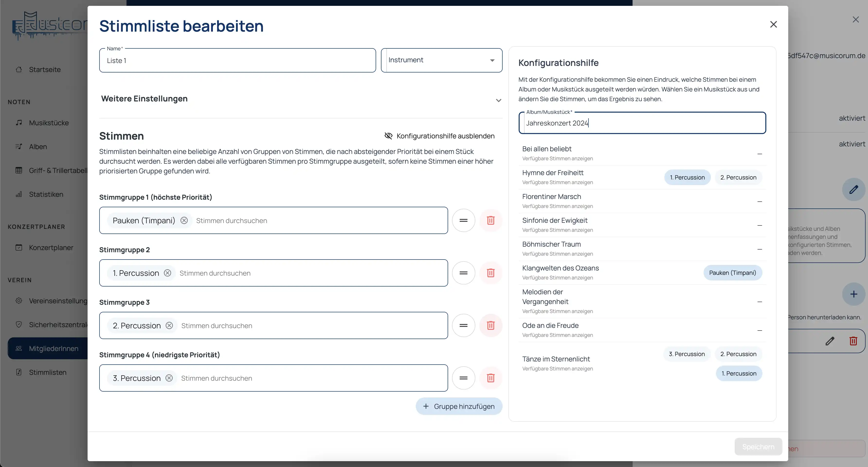
Task: Click Gruppe hinzufügen button
Action: point(459,406)
